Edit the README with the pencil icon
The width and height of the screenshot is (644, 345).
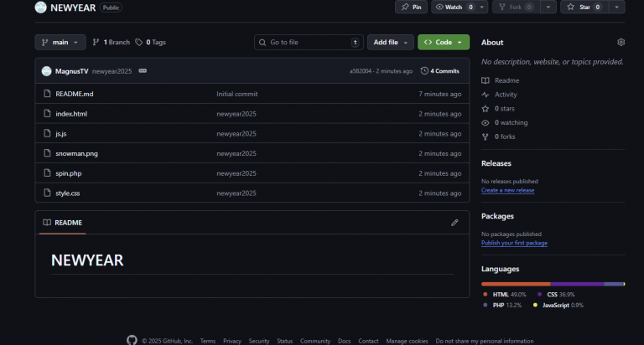point(454,223)
